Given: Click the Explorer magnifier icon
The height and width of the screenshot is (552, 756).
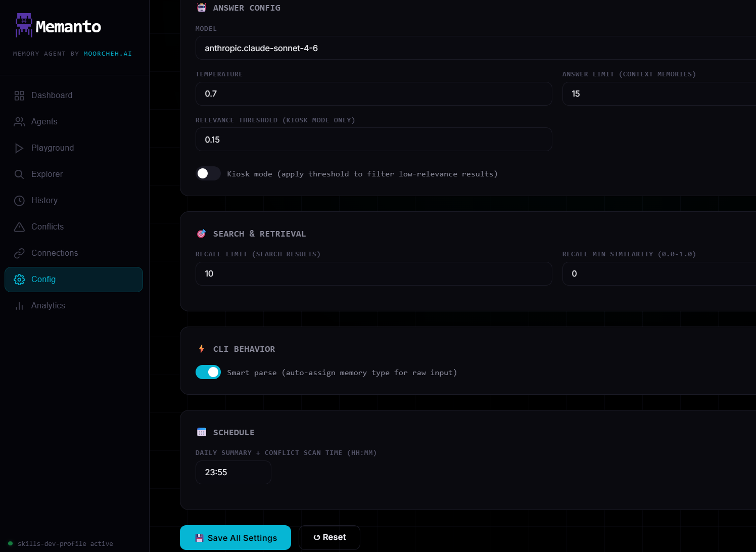Looking at the screenshot, I should coord(19,174).
